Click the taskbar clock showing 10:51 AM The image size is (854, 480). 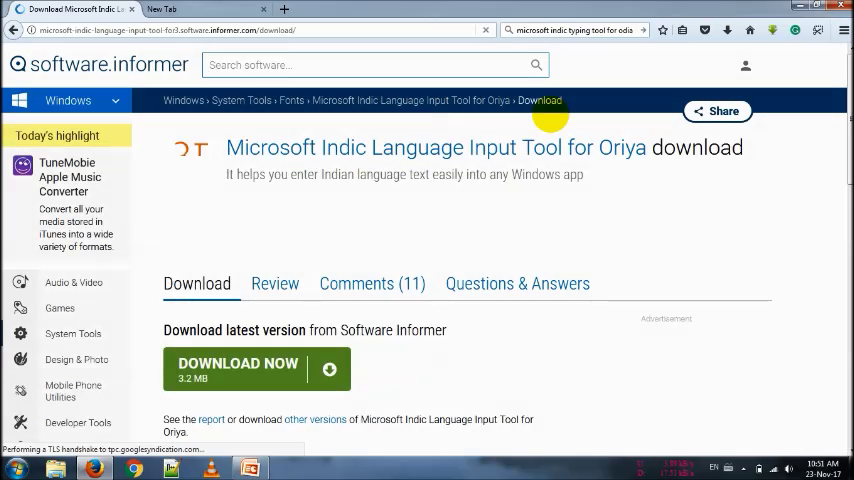pos(823,469)
